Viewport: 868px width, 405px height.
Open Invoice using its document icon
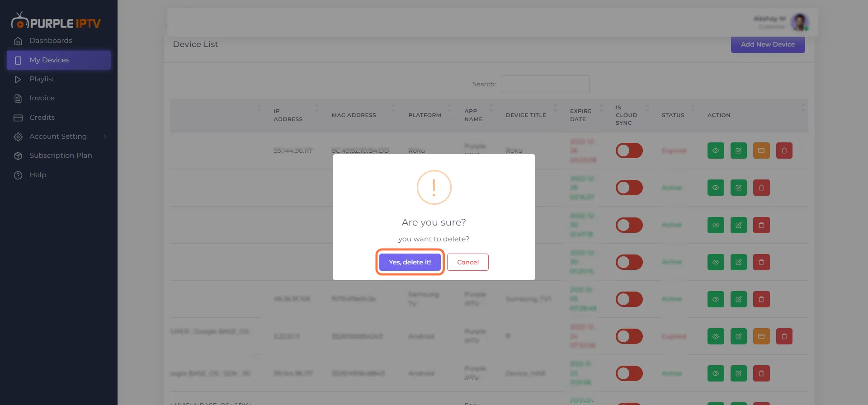coord(18,99)
